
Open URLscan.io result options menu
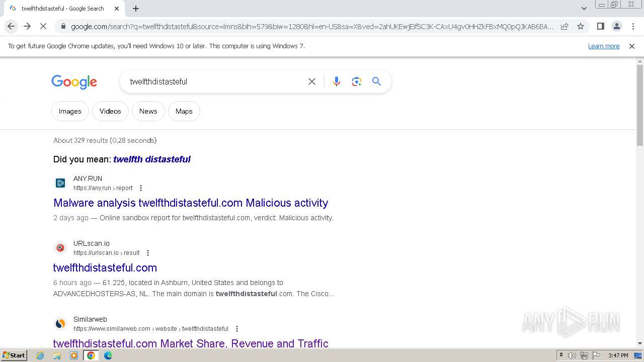pos(148,253)
